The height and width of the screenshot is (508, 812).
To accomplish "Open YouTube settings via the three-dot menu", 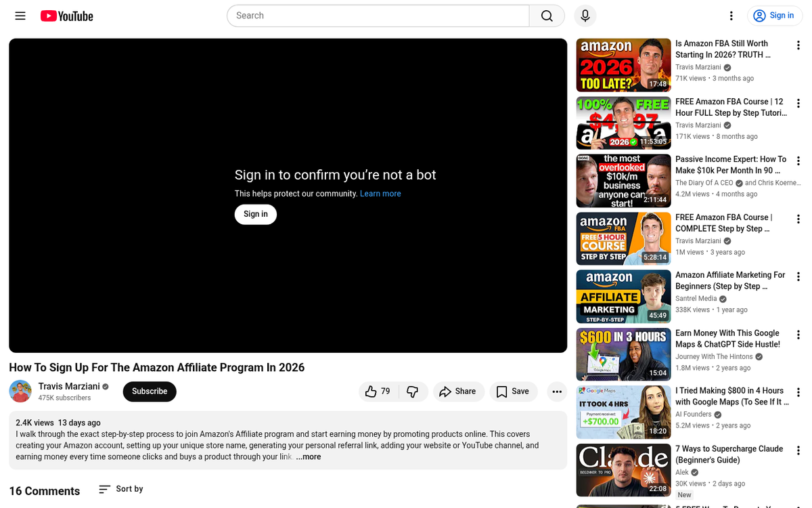I will 731,16.
